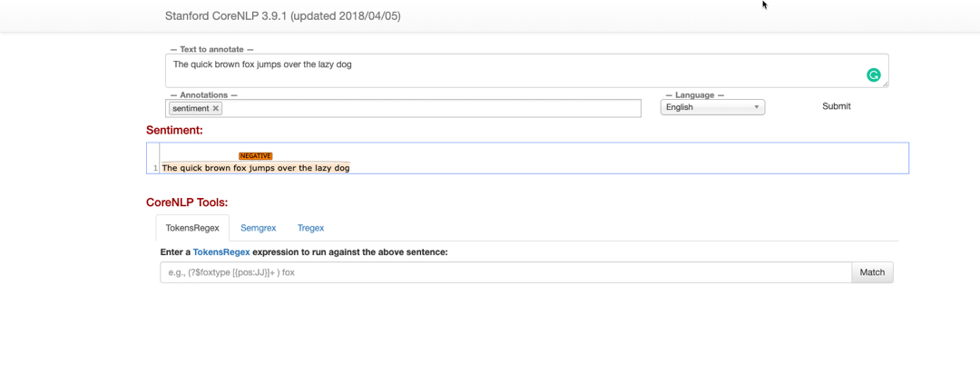Click line number 1 in Sentiment result
This screenshot has width=980, height=365.
pyautogui.click(x=155, y=169)
